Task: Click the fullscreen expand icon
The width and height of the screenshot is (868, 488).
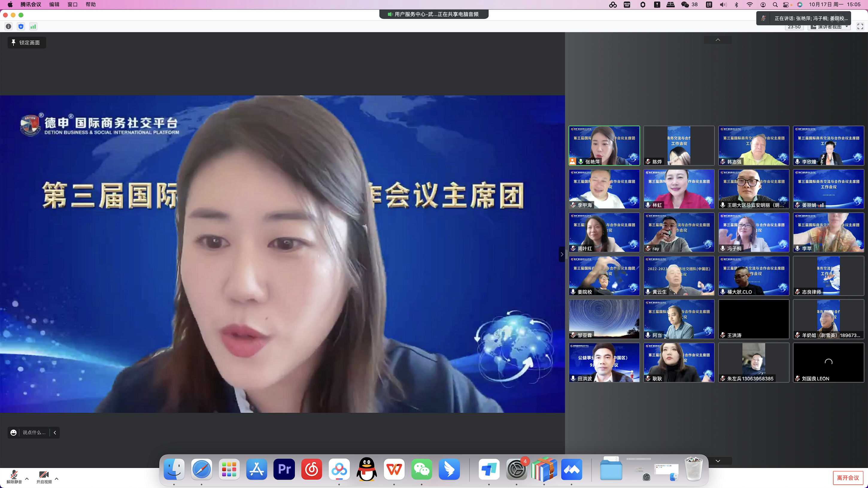Action: click(x=860, y=26)
